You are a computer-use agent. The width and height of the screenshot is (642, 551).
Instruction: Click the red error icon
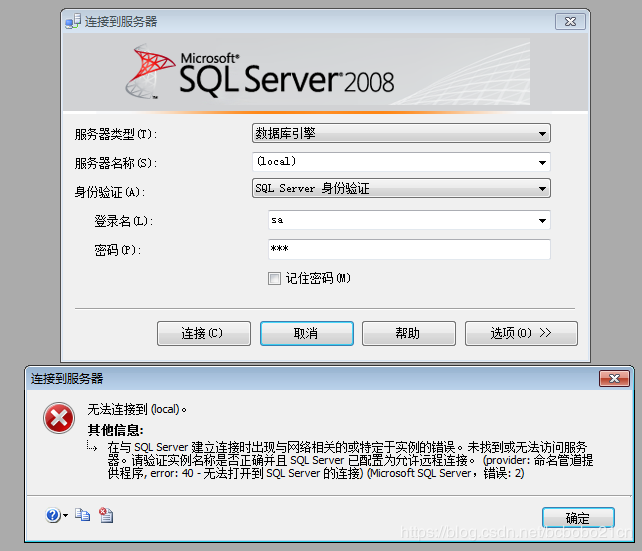(x=59, y=418)
